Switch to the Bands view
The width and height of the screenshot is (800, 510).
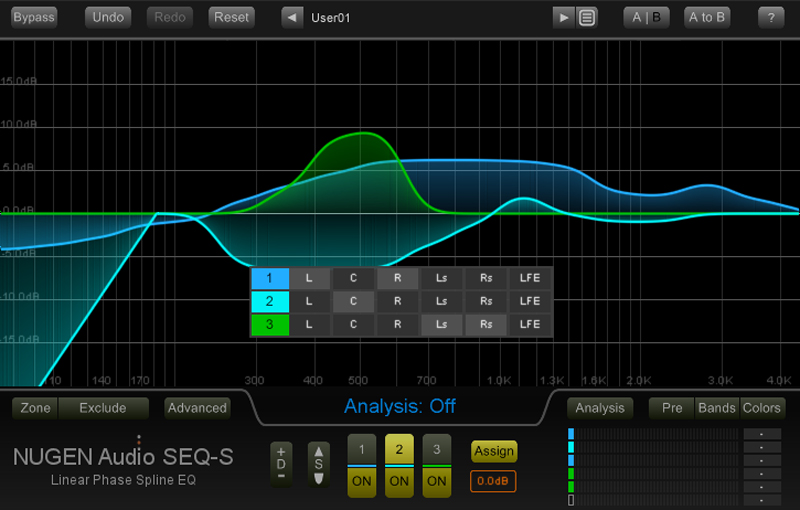(716, 408)
